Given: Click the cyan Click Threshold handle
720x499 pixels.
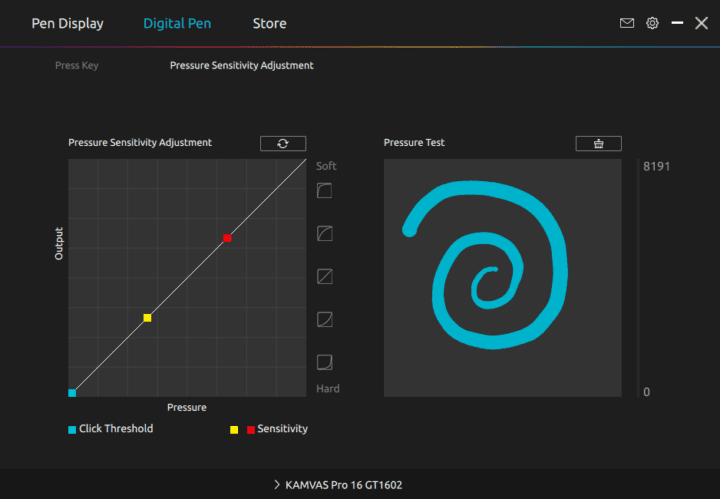Looking at the screenshot, I should (72, 393).
